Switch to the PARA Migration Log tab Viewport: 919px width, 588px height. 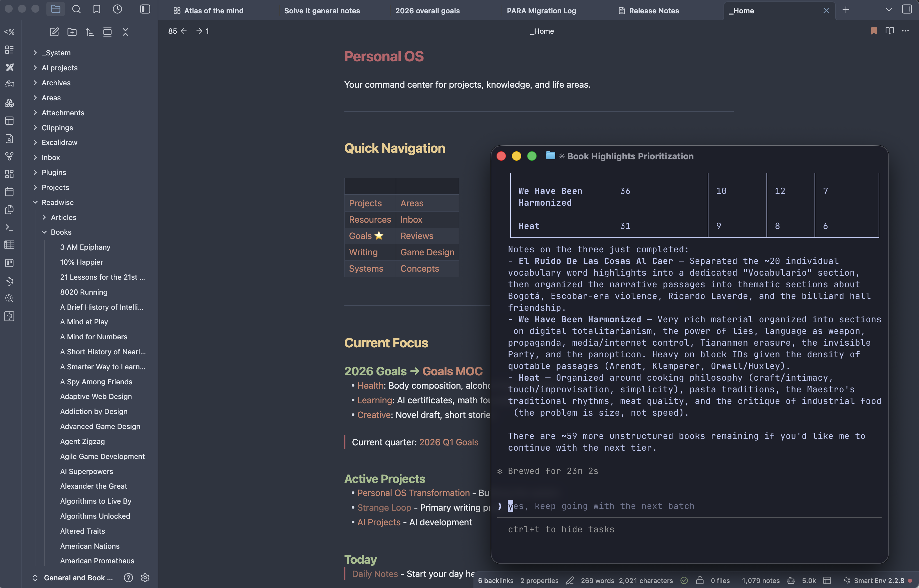541,11
